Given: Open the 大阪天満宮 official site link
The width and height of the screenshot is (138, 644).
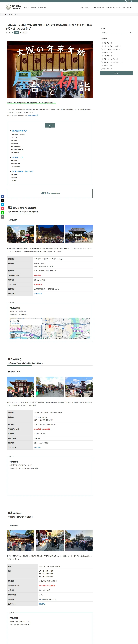Looking at the screenshot, I should coord(38,294).
